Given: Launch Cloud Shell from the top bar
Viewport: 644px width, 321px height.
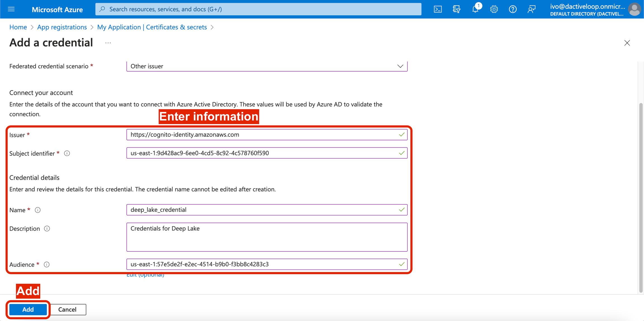Looking at the screenshot, I should click(438, 9).
